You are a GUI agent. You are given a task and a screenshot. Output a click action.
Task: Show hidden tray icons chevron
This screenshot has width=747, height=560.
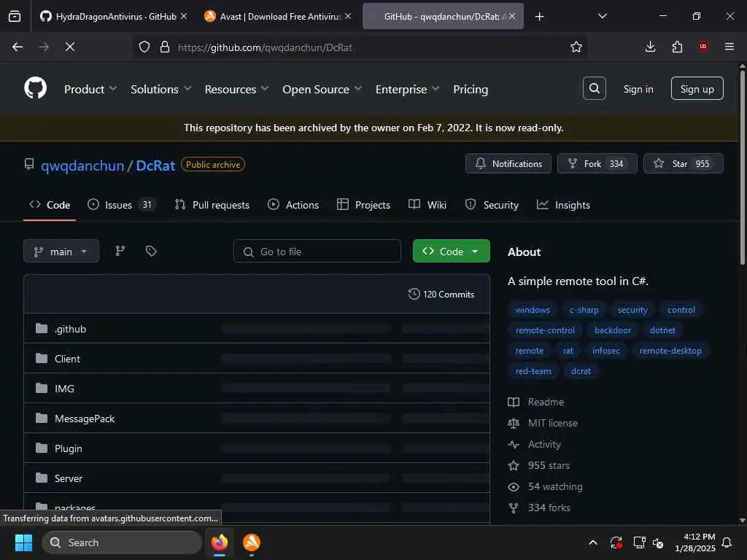tap(593, 542)
